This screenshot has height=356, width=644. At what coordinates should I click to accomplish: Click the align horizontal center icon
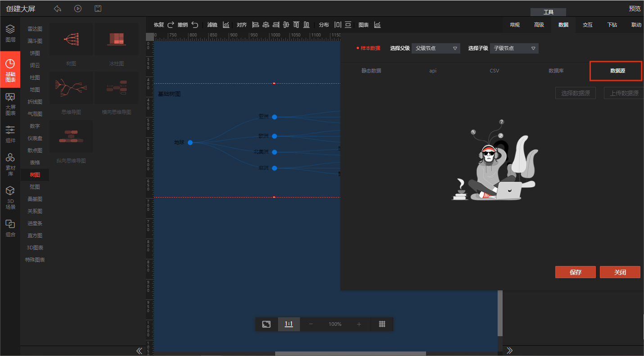[x=266, y=25]
